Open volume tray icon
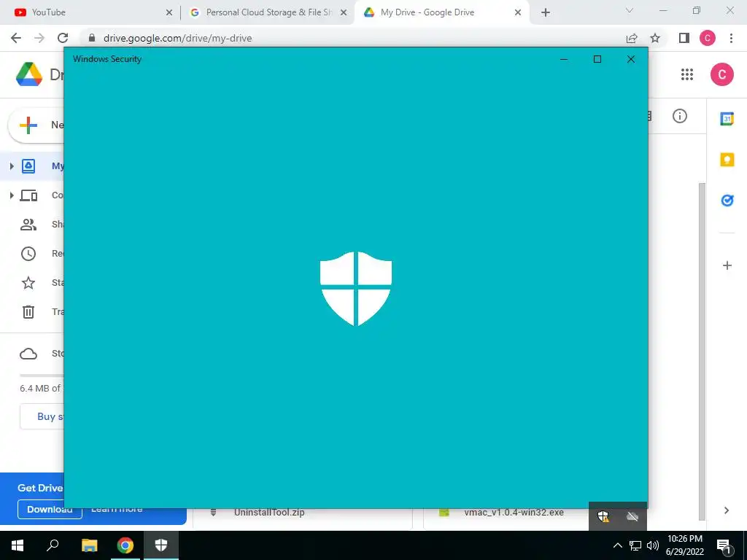This screenshot has width=747, height=560. pyautogui.click(x=653, y=545)
